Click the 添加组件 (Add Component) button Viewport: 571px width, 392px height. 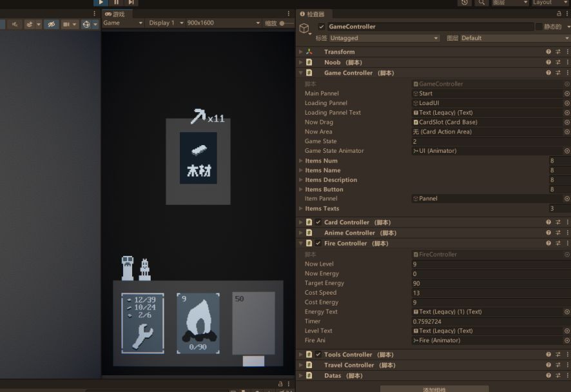tap(434, 389)
